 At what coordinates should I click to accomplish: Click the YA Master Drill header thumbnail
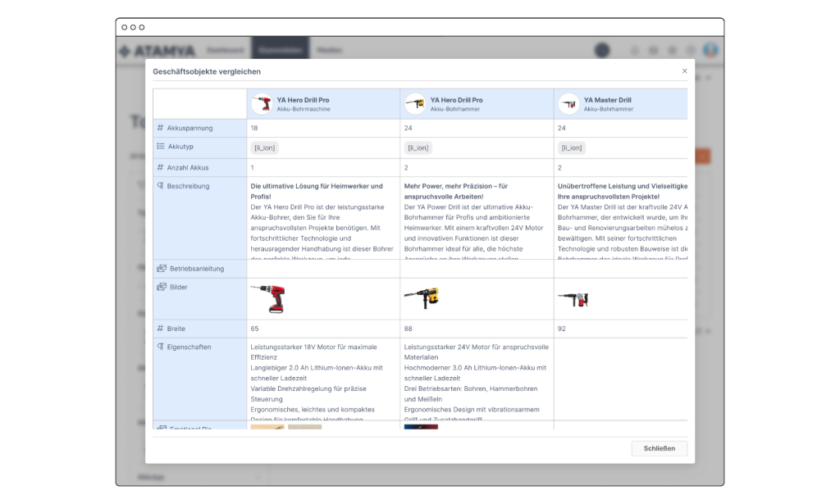tap(569, 104)
